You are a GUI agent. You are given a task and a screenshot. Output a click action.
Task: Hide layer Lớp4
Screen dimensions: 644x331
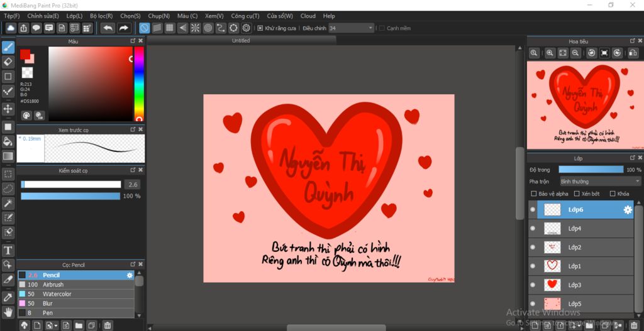(x=533, y=229)
